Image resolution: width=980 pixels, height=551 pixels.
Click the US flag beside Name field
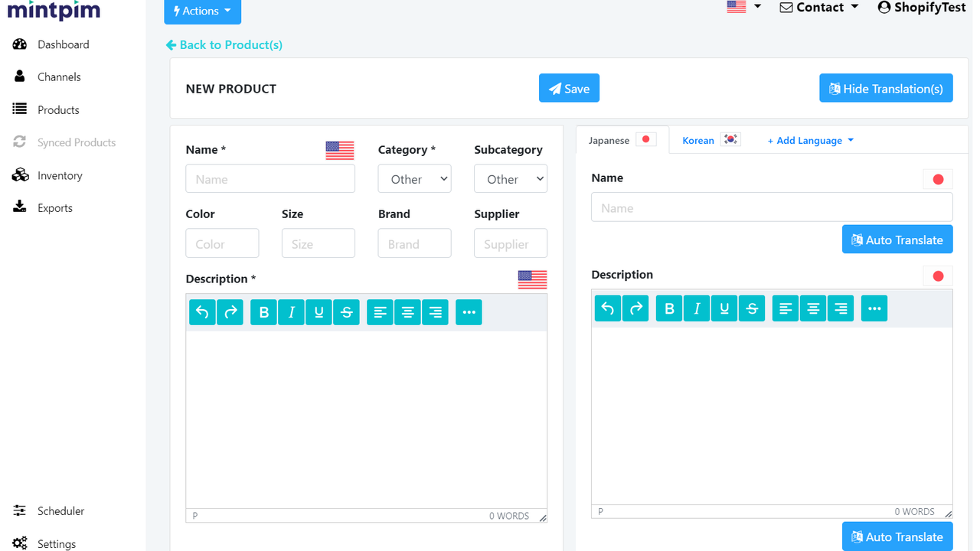(340, 151)
